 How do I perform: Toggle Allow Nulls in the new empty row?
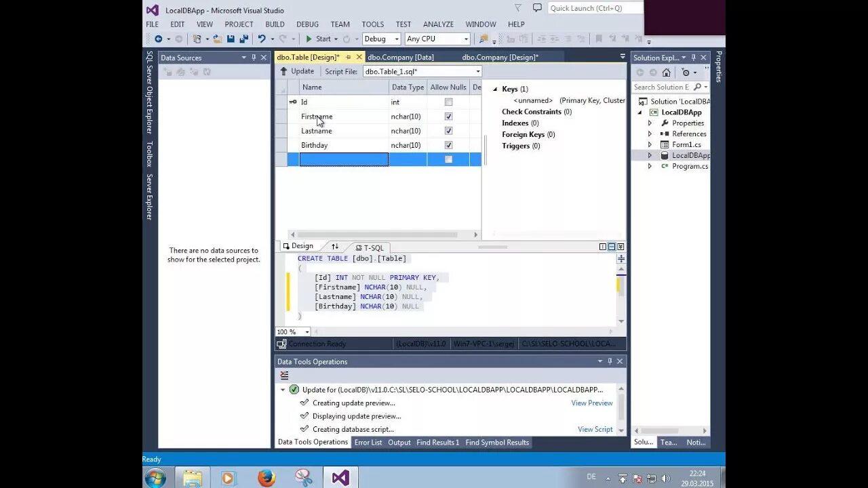448,159
